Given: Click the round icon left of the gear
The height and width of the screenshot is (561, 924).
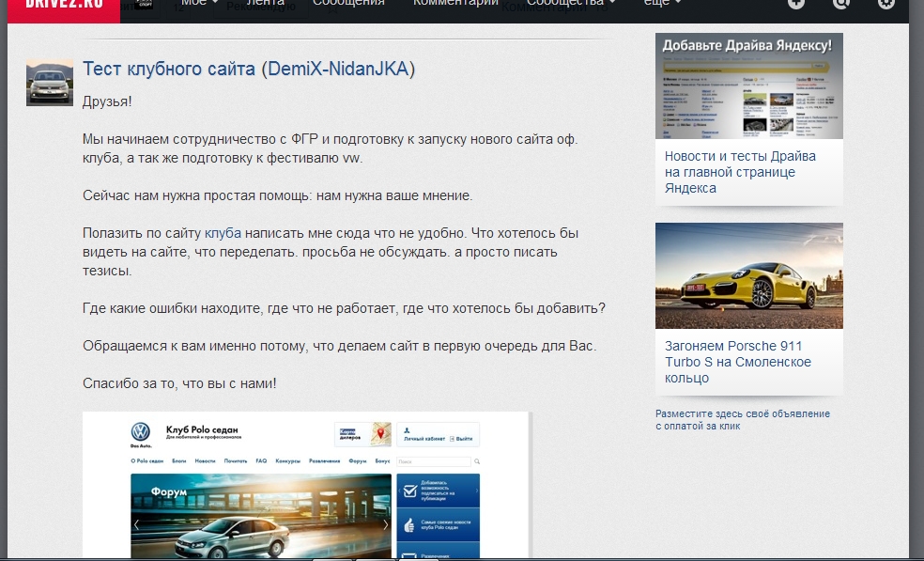Looking at the screenshot, I should (840, 5).
